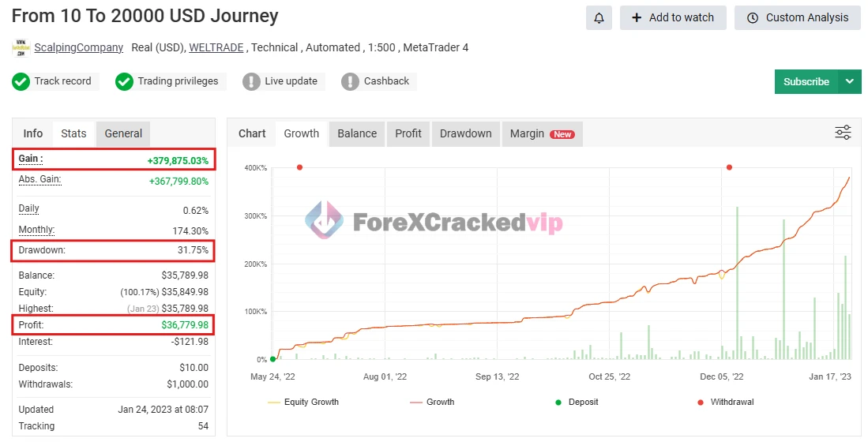Viewport: 868px width, 442px height.
Task: Click the green Deposit legend dot
Action: [558, 402]
